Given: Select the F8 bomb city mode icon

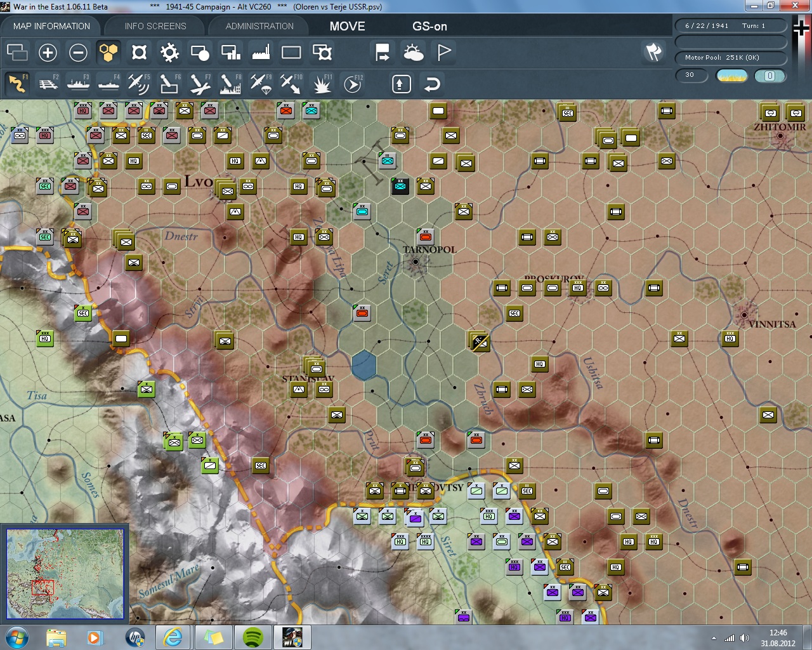Looking at the screenshot, I should [x=230, y=84].
